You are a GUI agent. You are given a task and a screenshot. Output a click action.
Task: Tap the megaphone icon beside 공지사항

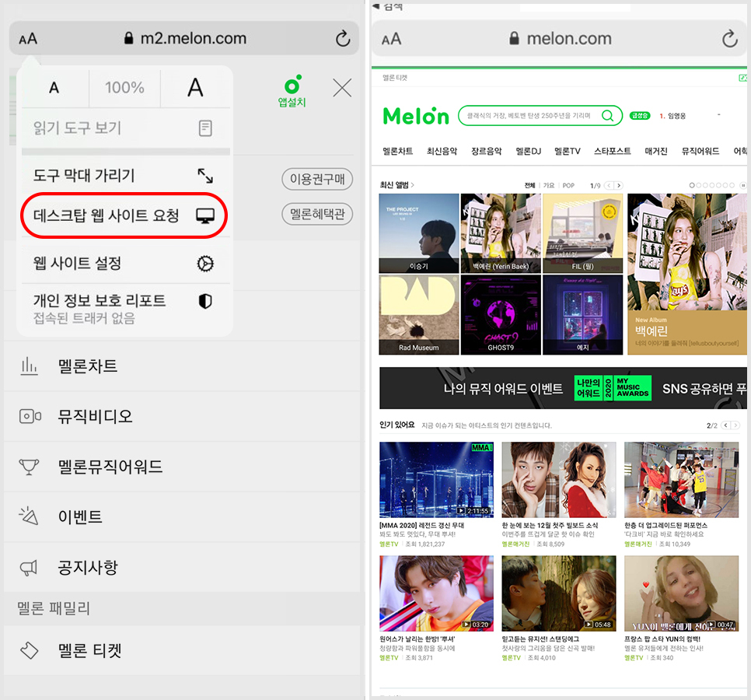[29, 569]
